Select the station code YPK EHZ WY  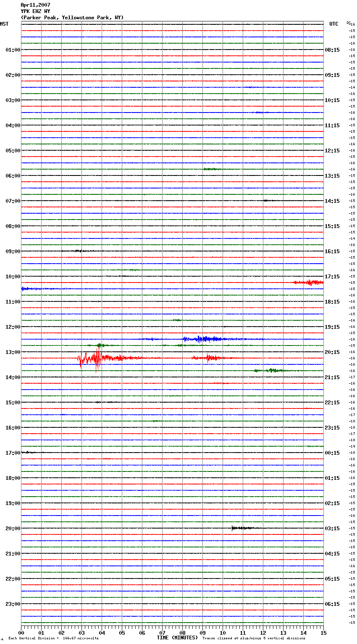point(35,11)
